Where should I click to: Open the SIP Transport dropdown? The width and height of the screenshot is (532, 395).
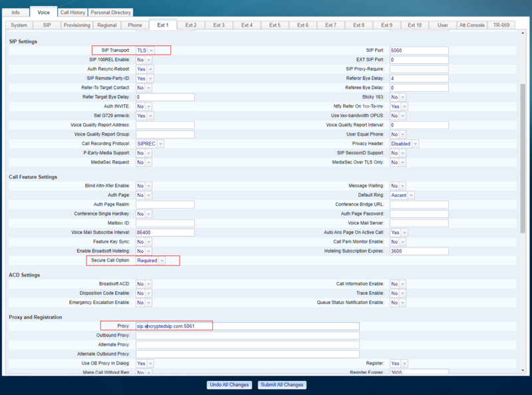click(x=145, y=51)
